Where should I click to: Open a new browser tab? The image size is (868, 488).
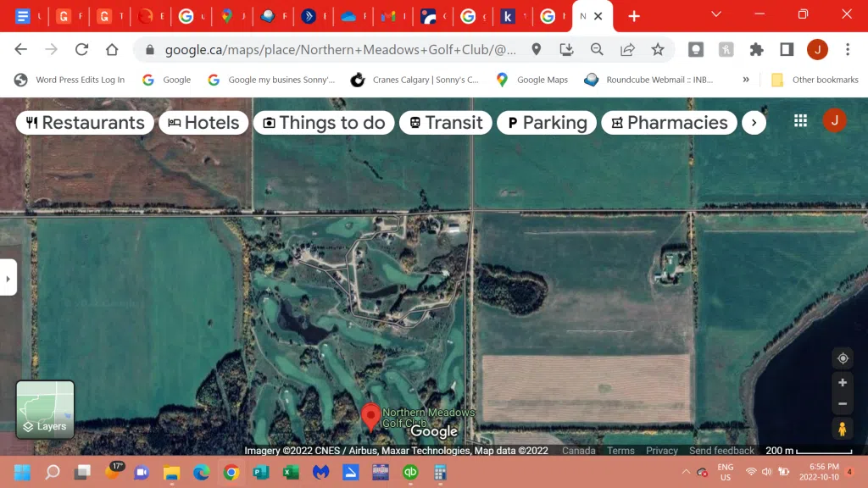634,16
